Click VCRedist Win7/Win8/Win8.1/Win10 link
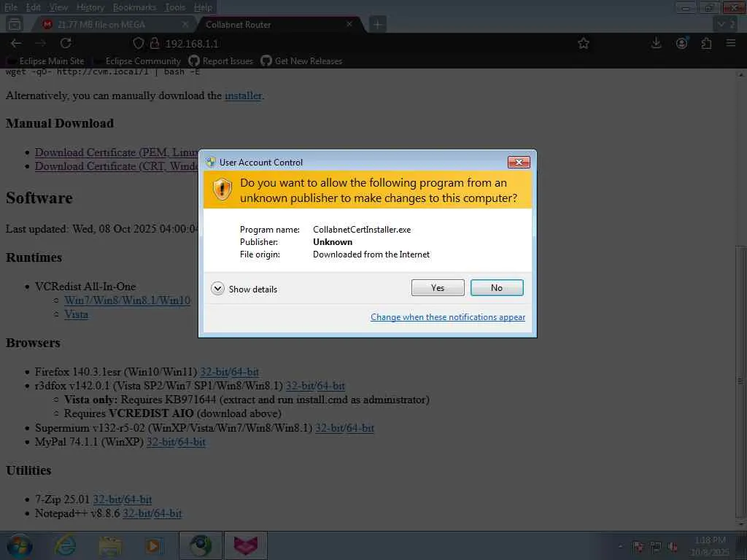 click(127, 300)
